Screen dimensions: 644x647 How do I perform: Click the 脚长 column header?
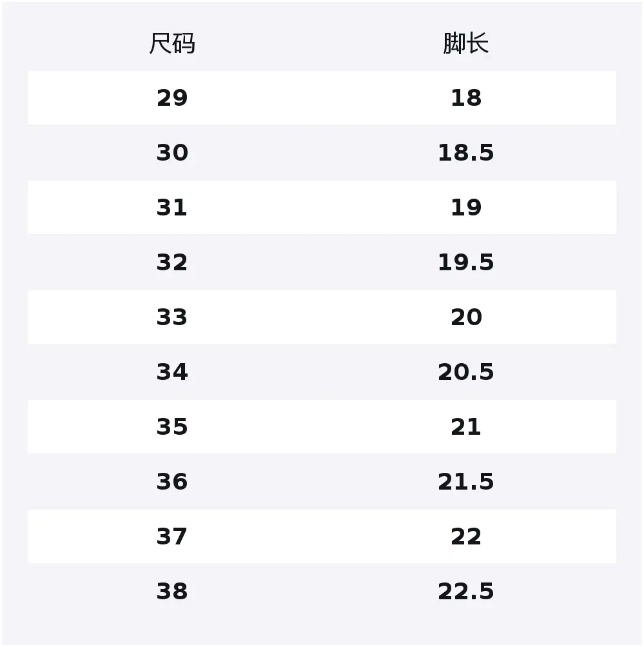pos(465,44)
